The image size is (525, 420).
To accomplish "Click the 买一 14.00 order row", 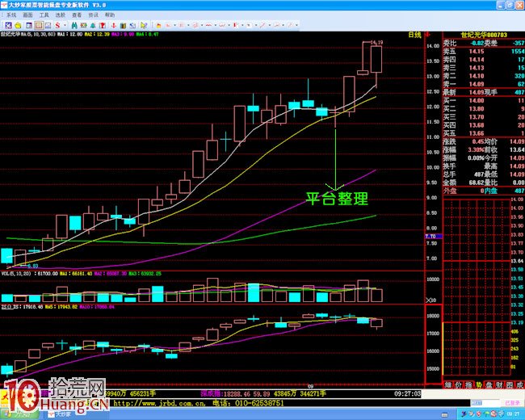I will 484,100.
